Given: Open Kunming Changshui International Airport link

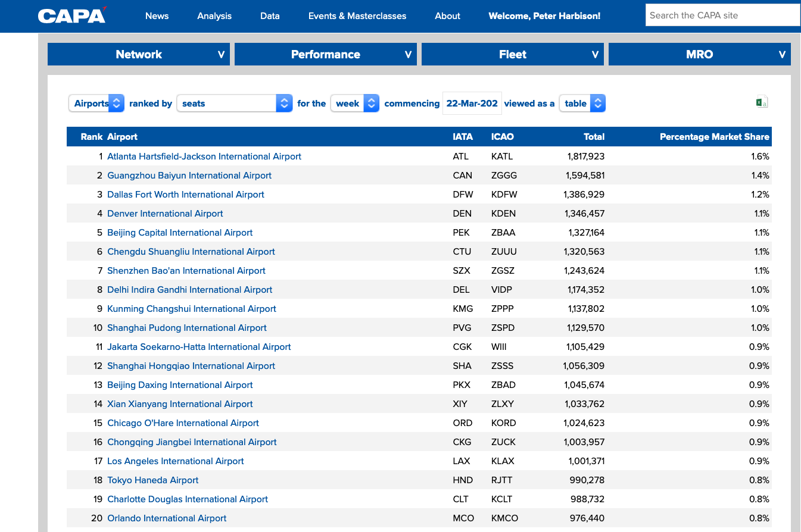Looking at the screenshot, I should (192, 309).
